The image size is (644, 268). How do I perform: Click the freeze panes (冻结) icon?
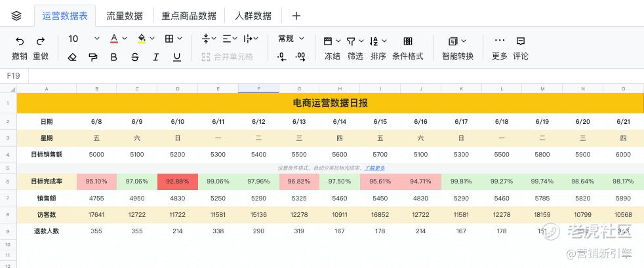[328, 41]
